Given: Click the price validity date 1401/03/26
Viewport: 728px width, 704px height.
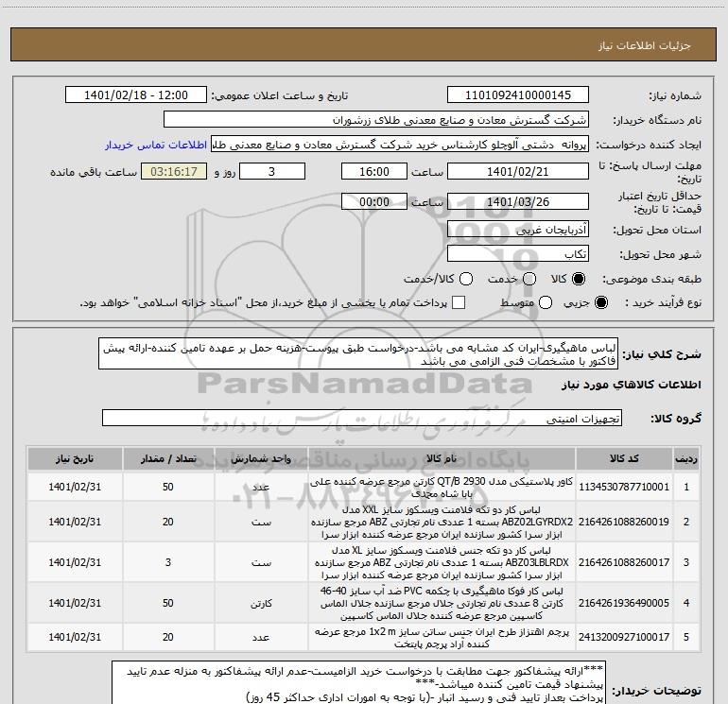Looking at the screenshot, I should (x=518, y=201).
